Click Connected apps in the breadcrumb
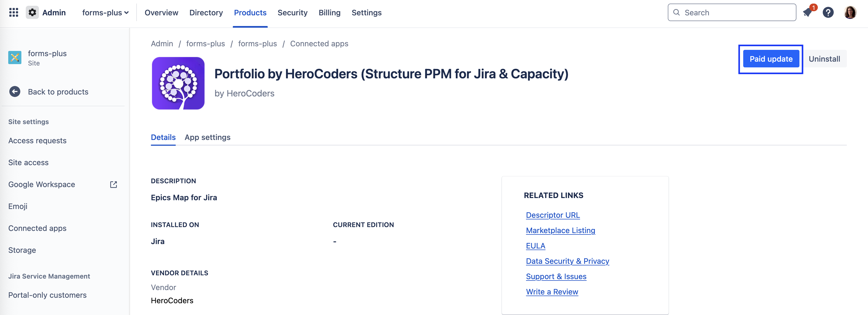The height and width of the screenshot is (315, 868). pyautogui.click(x=319, y=44)
